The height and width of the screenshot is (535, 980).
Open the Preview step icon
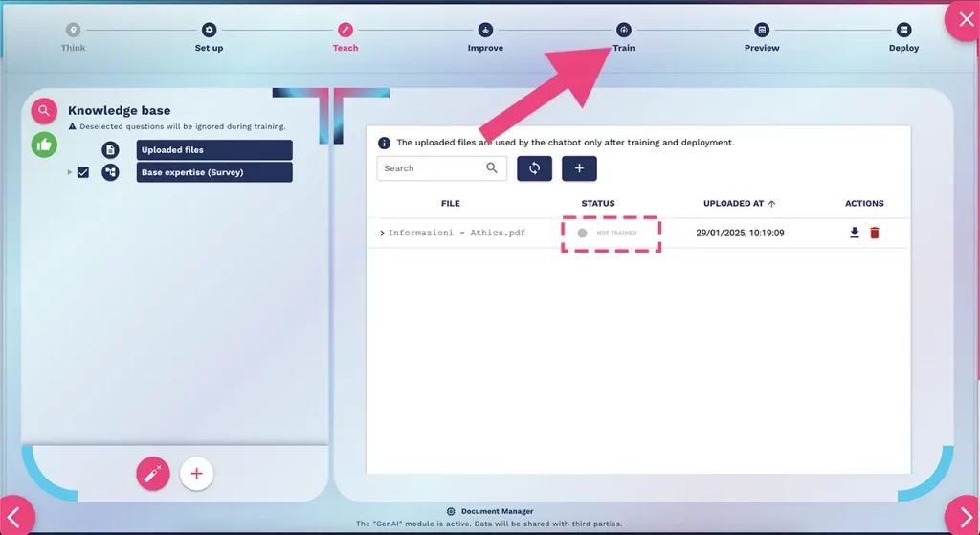click(761, 30)
